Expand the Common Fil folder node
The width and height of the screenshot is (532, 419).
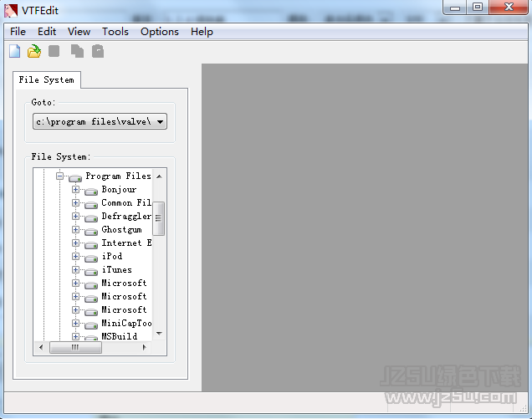pos(75,203)
